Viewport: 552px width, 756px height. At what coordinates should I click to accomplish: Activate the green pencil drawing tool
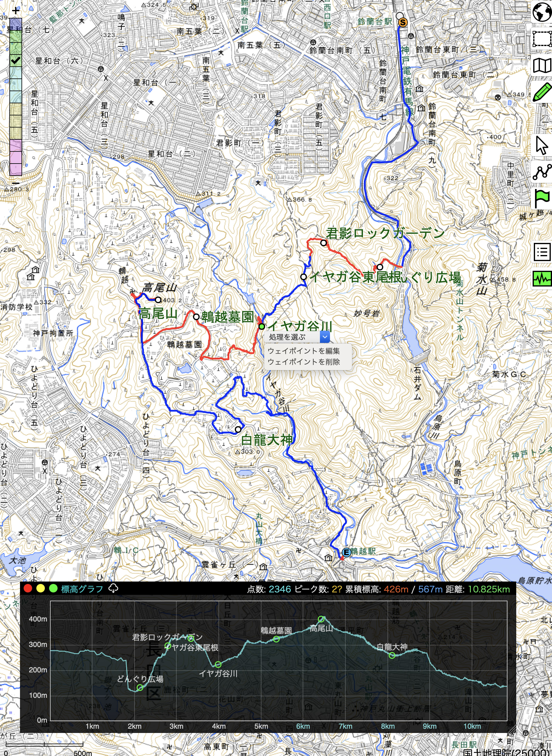(542, 91)
